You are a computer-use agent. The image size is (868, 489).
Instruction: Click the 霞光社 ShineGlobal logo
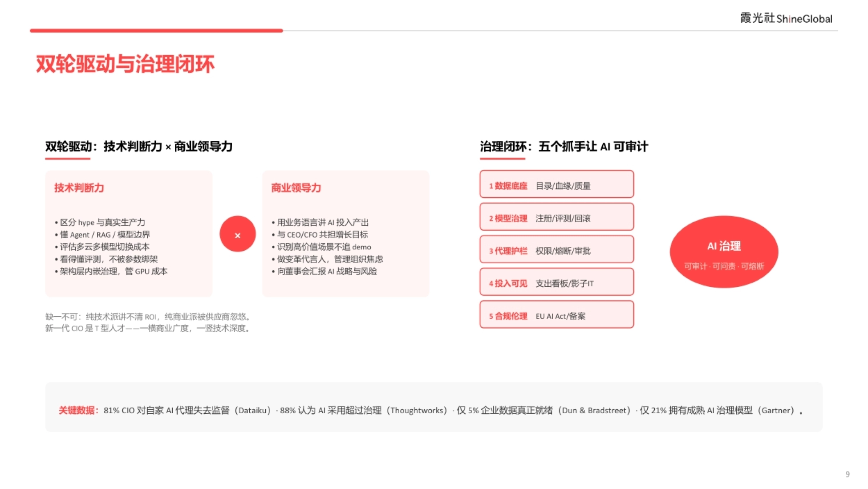click(x=786, y=18)
